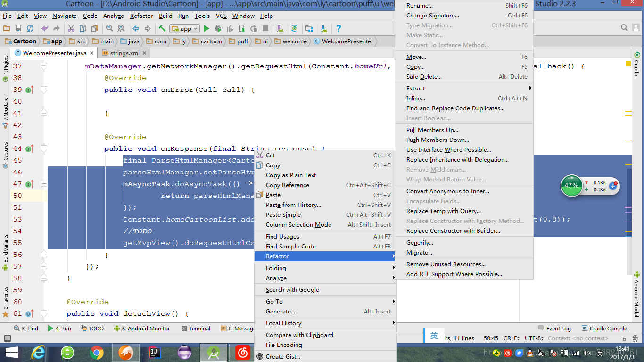The width and height of the screenshot is (644, 362).
Task: Expand the Folding submenu
Action: (x=325, y=268)
